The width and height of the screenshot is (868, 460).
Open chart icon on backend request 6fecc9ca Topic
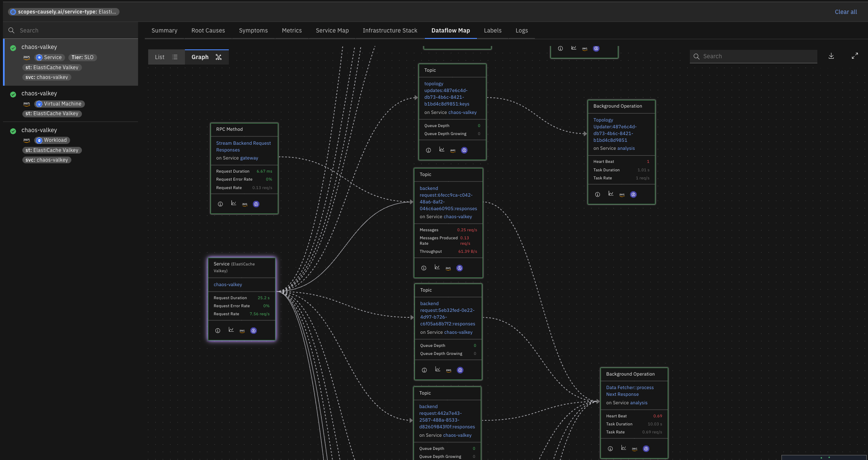point(437,268)
